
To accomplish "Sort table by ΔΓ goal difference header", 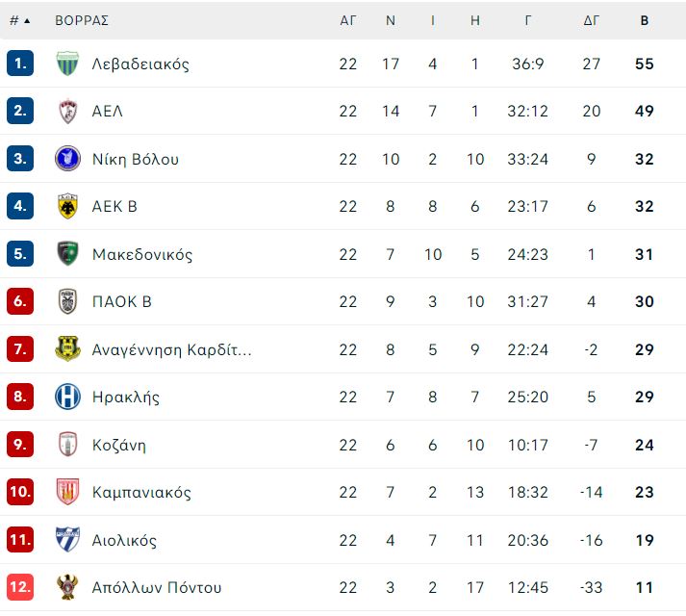I will coord(591,20).
